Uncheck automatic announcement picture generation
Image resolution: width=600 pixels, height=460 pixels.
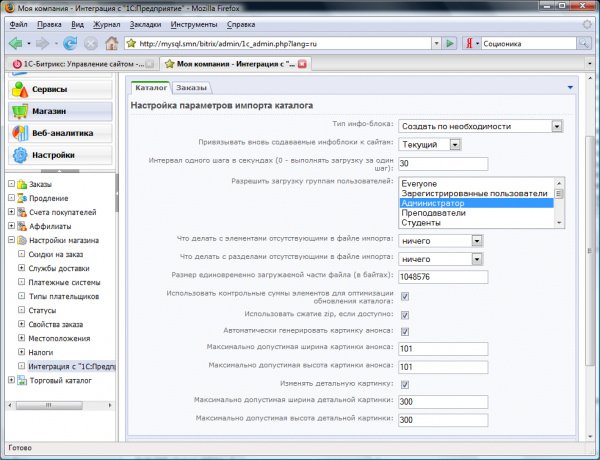click(x=404, y=331)
